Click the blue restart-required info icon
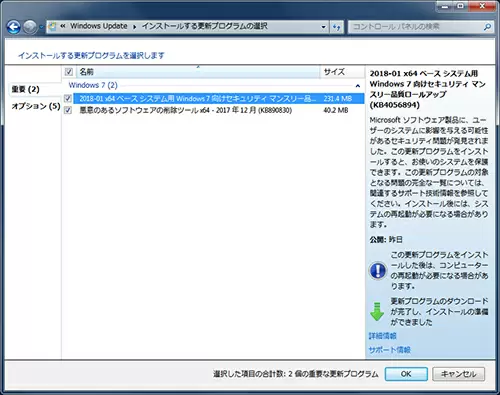The height and width of the screenshot is (395, 500). tap(378, 271)
